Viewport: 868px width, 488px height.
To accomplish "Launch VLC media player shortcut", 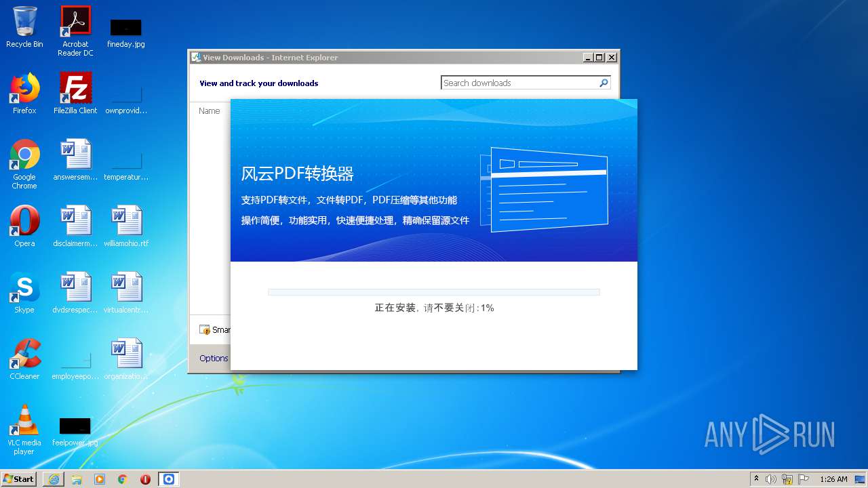I will coord(24,430).
